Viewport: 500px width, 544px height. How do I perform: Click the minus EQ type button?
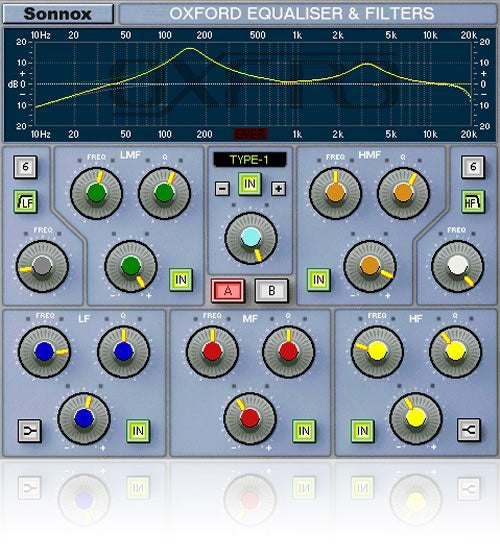pos(222,189)
